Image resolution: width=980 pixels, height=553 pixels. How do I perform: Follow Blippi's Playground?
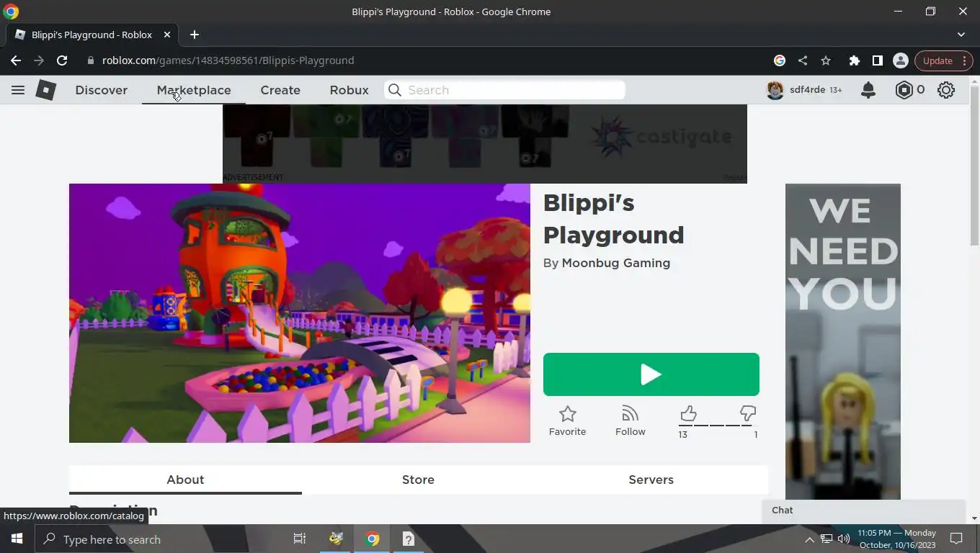click(631, 421)
